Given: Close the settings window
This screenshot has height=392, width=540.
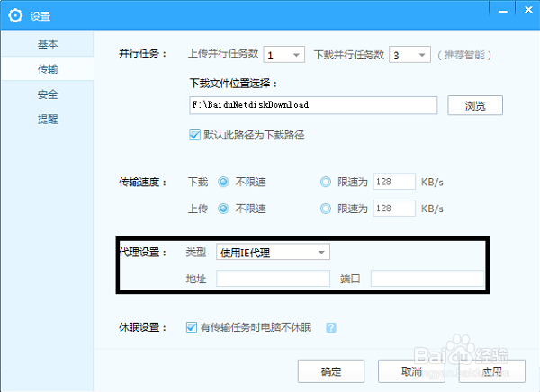Looking at the screenshot, I should [x=528, y=10].
